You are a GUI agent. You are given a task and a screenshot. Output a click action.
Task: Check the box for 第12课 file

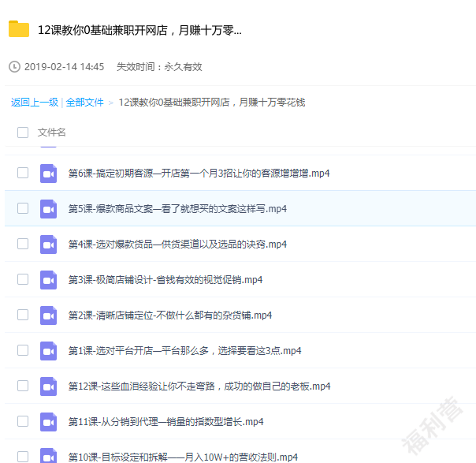coord(23,386)
